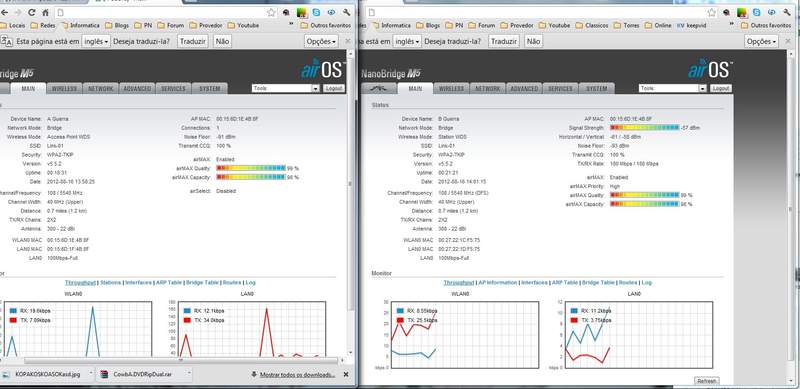Switch to the WIRELESS tab in the B Guerra window
This screenshot has height=389, width=800.
coord(451,88)
